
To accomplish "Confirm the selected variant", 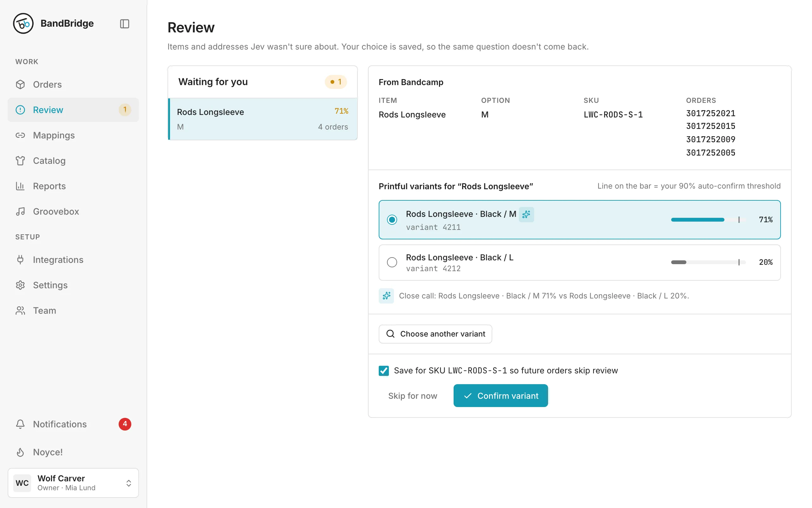I will click(x=501, y=396).
